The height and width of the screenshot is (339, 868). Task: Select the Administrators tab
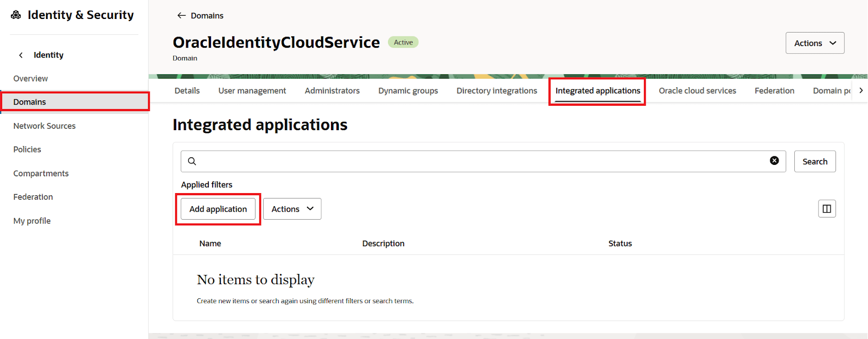coord(332,91)
